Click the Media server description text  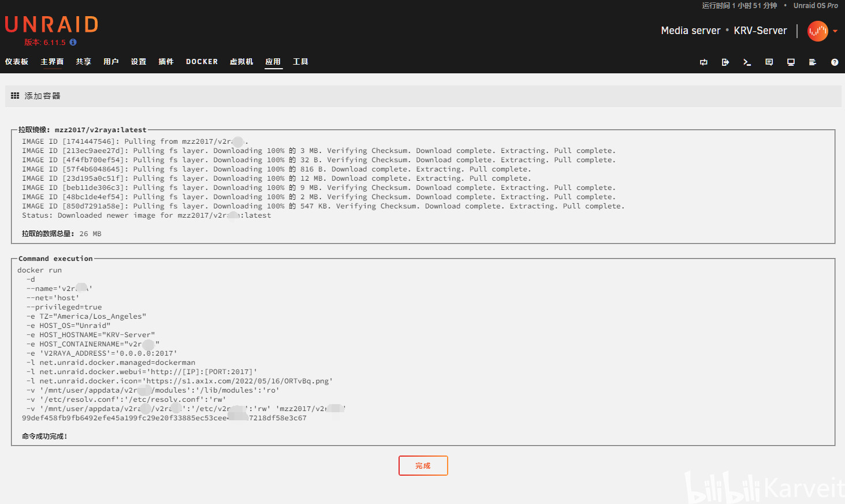click(x=691, y=31)
